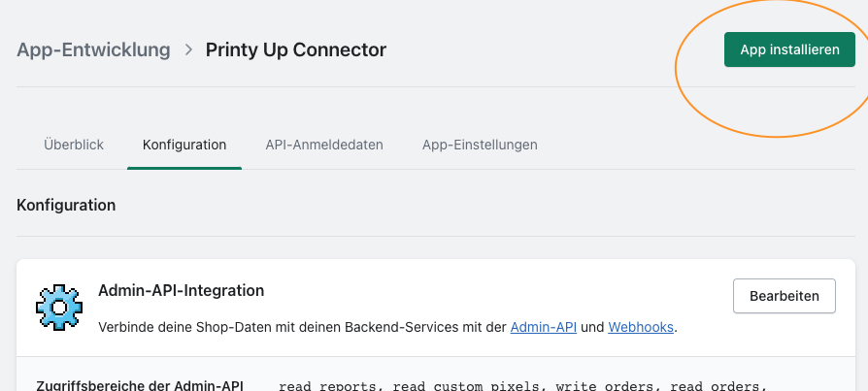Open the API-Anmeldedaten tab
Image resolution: width=868 pixels, height=391 pixels.
(x=324, y=145)
